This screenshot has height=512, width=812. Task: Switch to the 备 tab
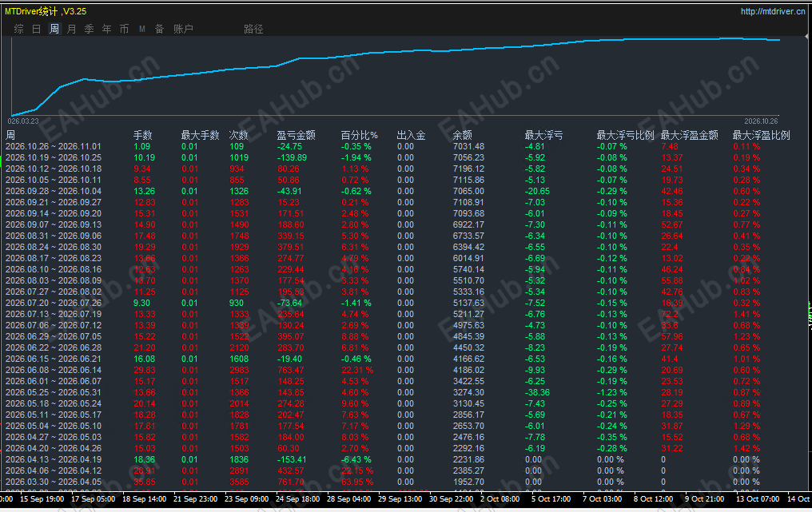tap(160, 29)
